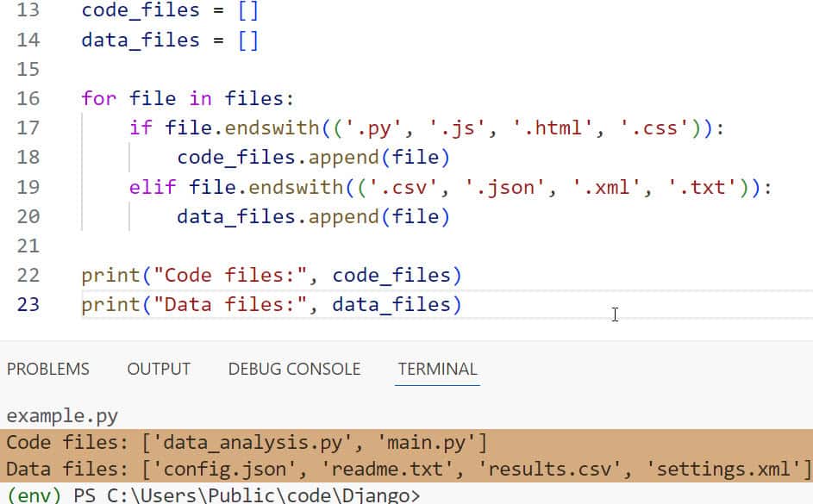Click line number 13 in gutter

tap(28, 10)
